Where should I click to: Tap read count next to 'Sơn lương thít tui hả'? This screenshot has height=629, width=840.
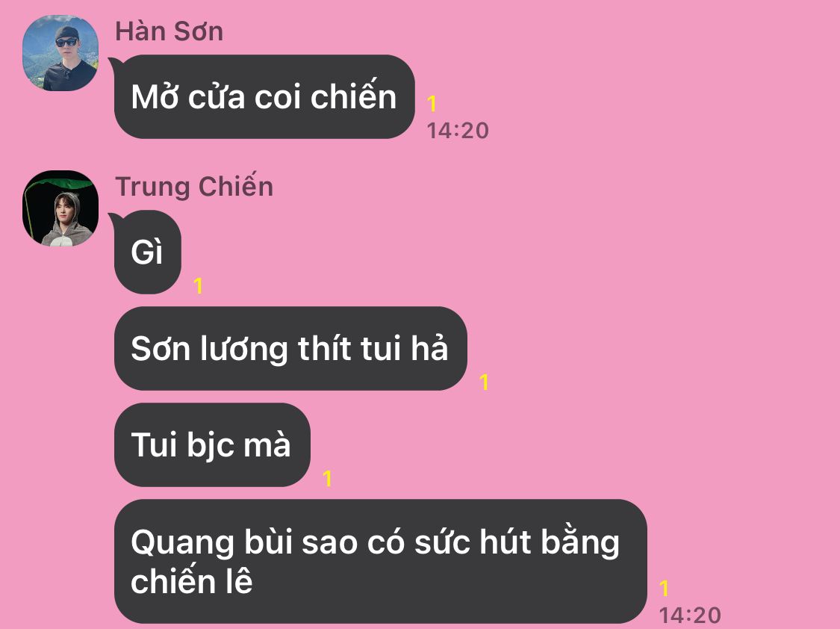click(484, 382)
